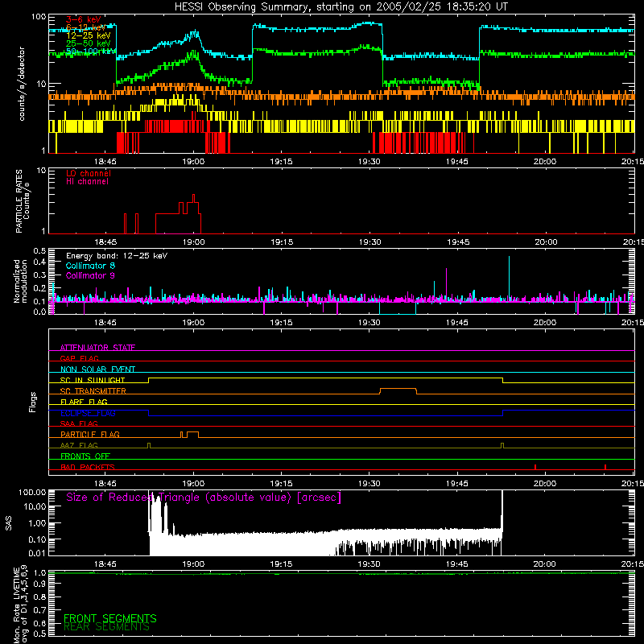Click the 19:15 time label under flags plot
Image resolution: width=644 pixels, height=644 pixels.
281,484
